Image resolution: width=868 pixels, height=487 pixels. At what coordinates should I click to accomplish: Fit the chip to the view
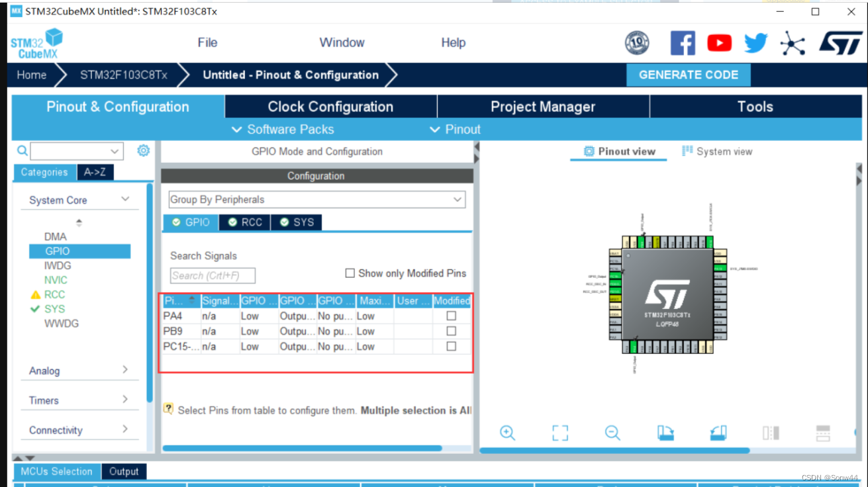[x=560, y=433]
